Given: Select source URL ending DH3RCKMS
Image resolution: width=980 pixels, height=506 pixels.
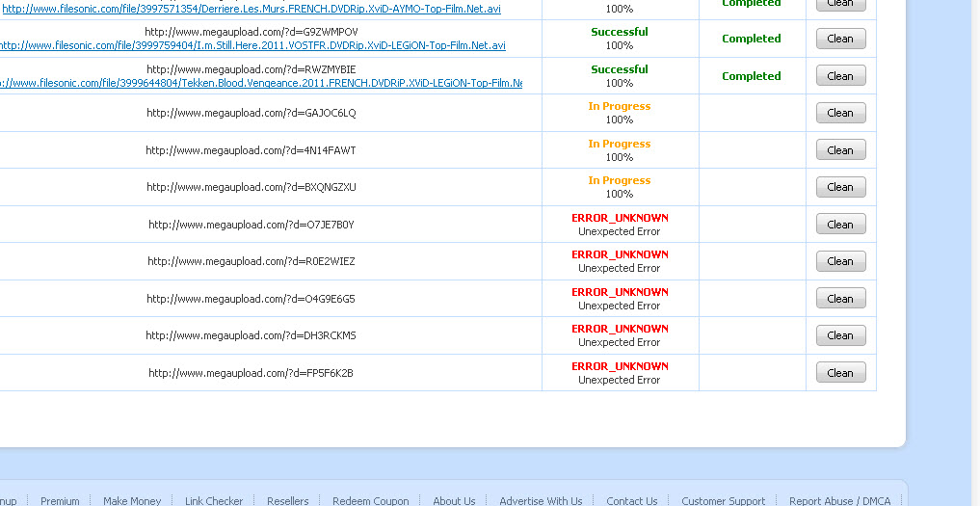Looking at the screenshot, I should (x=251, y=335).
